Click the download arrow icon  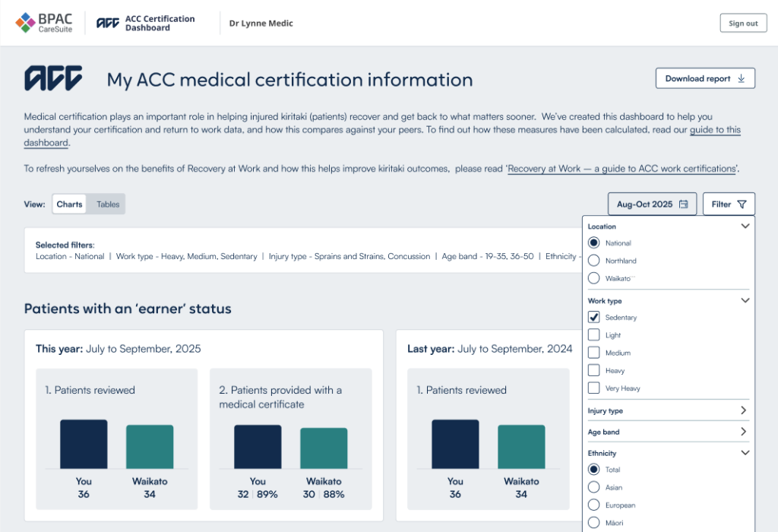coord(742,78)
